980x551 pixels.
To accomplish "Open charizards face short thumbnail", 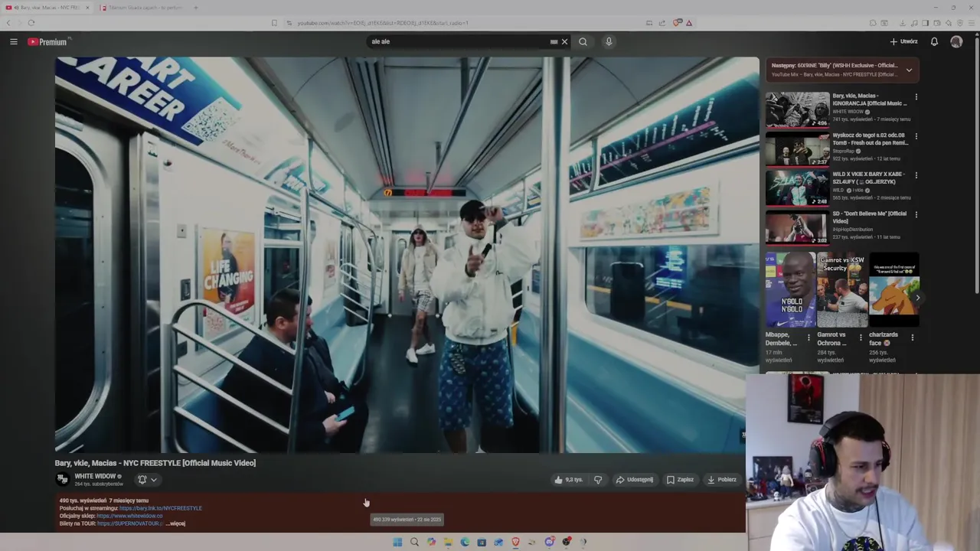I will pos(894,290).
